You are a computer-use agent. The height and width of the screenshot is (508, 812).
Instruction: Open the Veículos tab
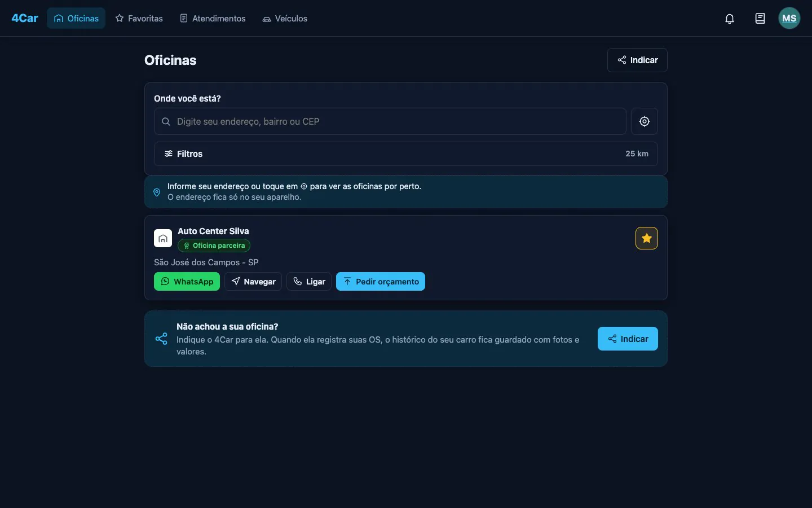pyautogui.click(x=285, y=19)
